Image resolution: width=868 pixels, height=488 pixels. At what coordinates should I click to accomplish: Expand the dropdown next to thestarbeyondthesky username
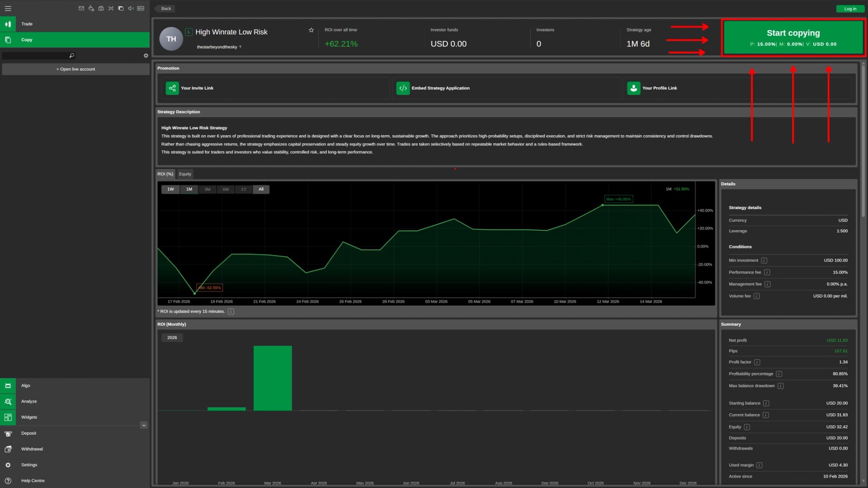pyautogui.click(x=241, y=47)
